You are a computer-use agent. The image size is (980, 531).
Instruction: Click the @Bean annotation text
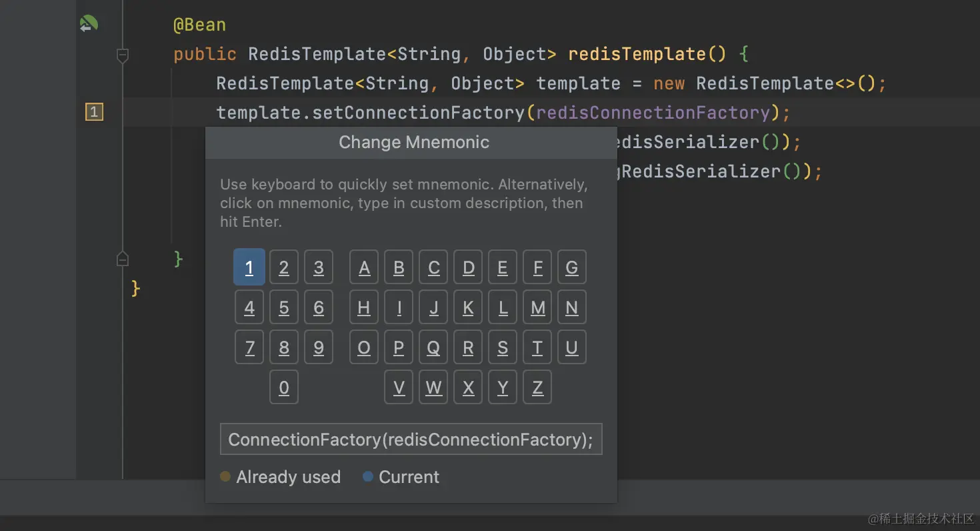tap(200, 25)
